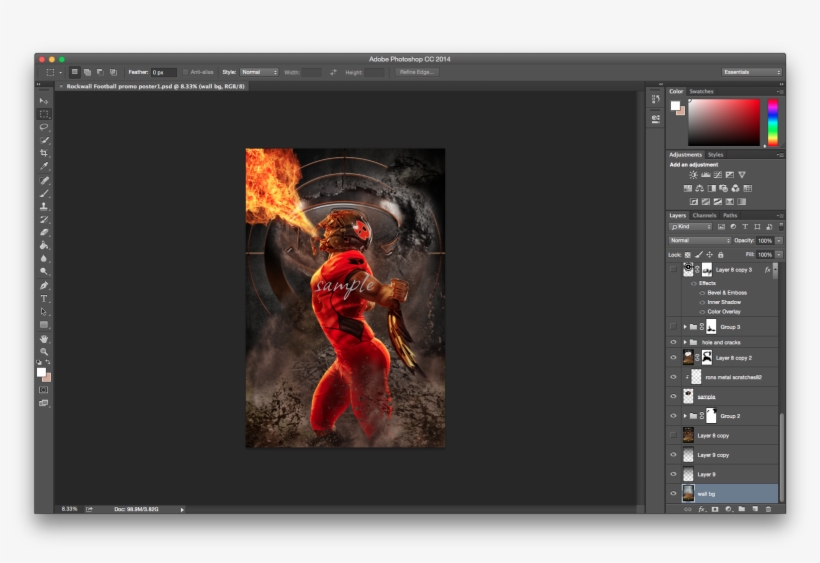Viewport: 820px width, 563px height.
Task: Switch to the Channels tab
Action: click(x=704, y=215)
